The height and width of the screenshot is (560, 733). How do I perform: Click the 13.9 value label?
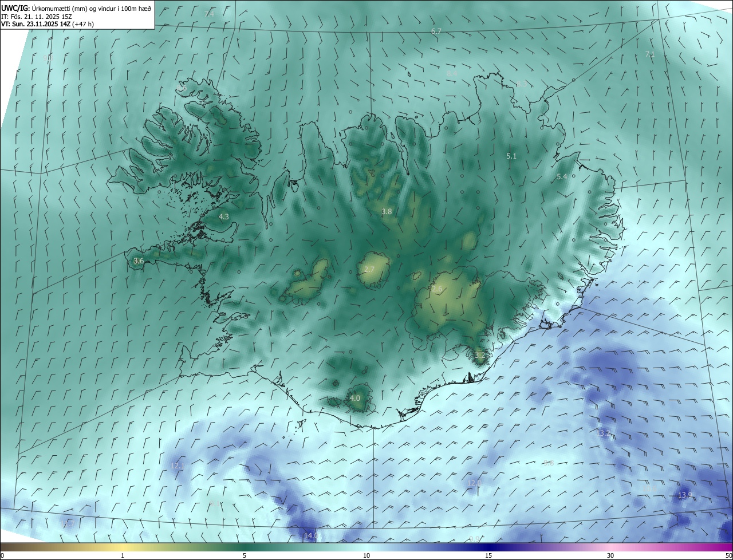(x=685, y=495)
